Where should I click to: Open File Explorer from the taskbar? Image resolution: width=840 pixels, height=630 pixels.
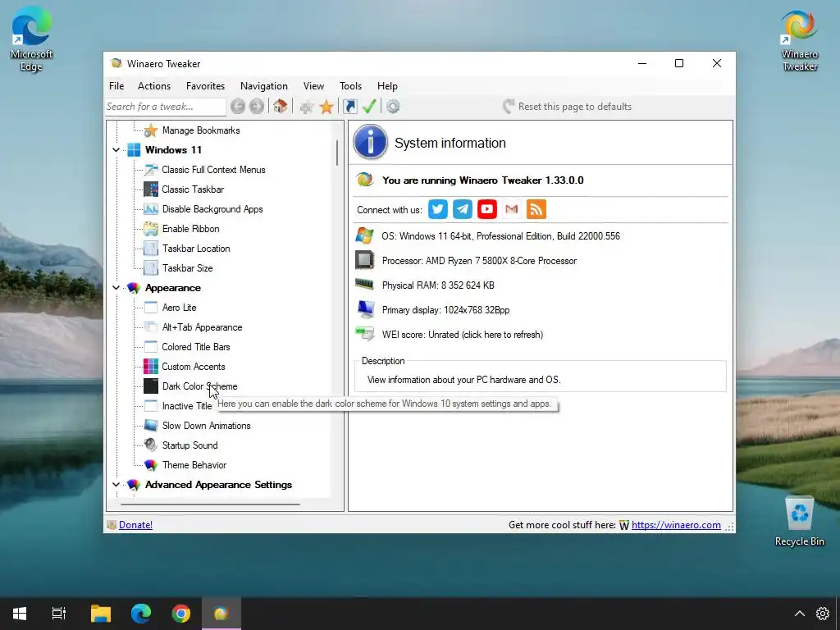[101, 614]
